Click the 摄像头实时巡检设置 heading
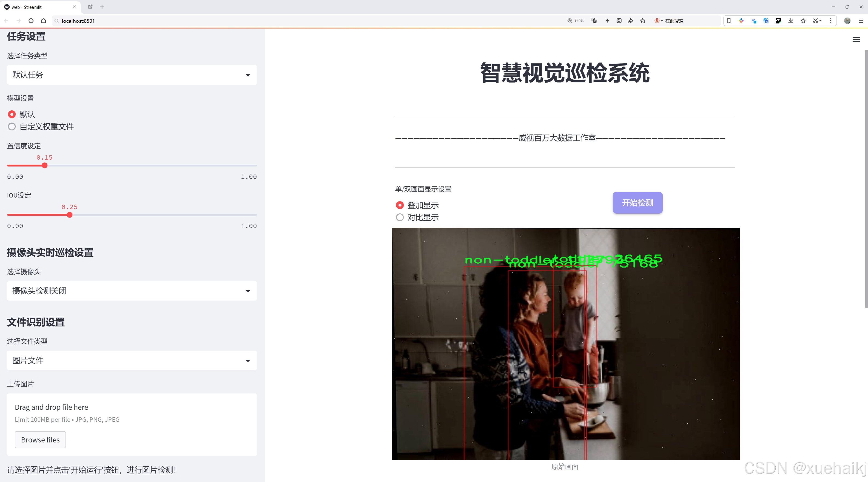 [x=50, y=252]
